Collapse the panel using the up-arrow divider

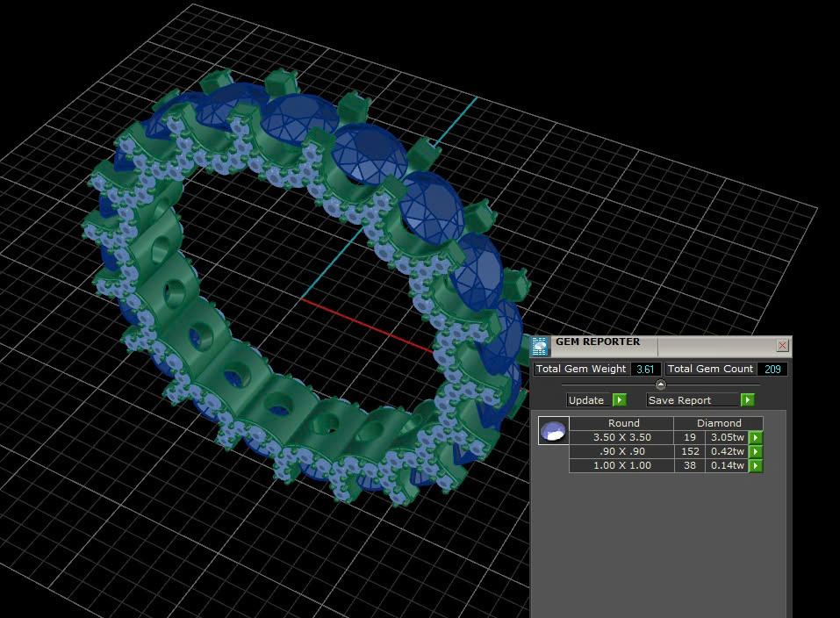(661, 384)
